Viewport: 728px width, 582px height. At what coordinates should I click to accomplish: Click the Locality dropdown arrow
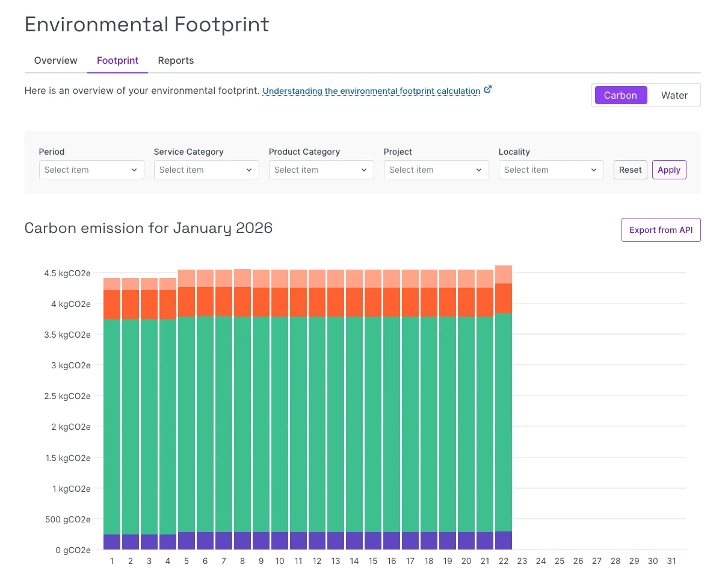click(594, 170)
